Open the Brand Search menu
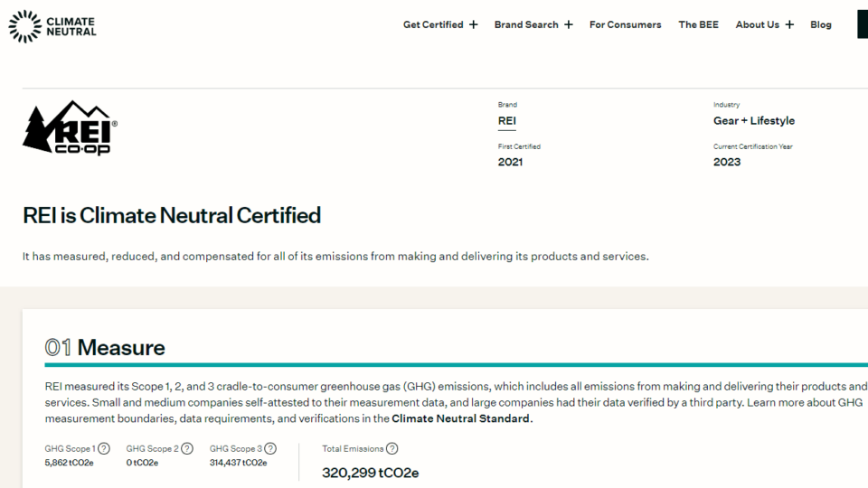Screen dimensions: 868x488 tap(526, 24)
